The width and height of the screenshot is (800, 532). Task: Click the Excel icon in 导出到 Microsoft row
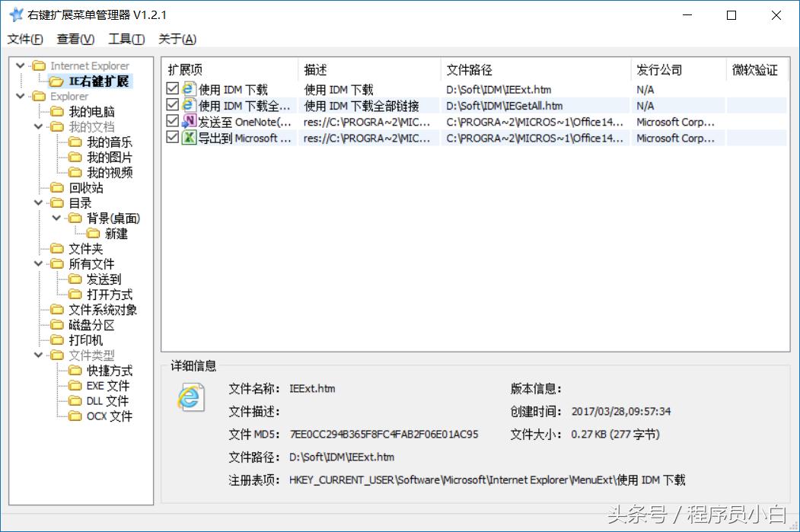click(189, 138)
